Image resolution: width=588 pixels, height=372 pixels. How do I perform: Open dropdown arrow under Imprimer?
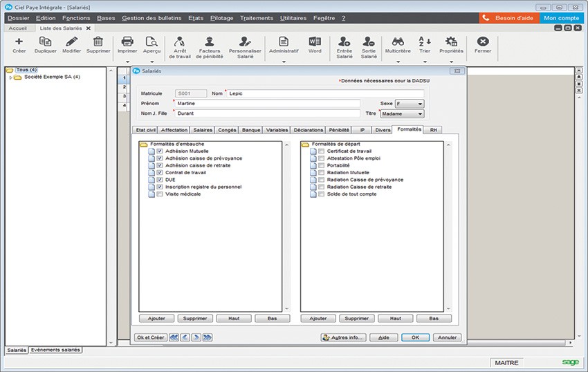127,62
